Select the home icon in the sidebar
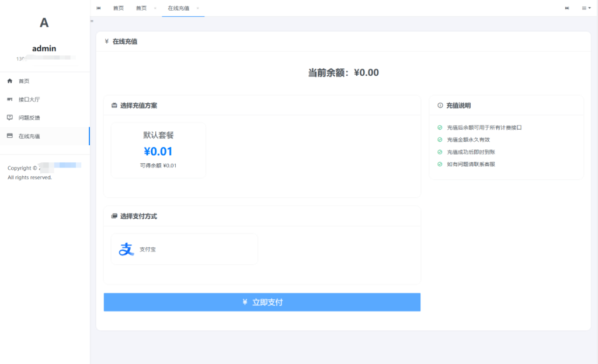Screen dimensions: 598x364 (9, 81)
